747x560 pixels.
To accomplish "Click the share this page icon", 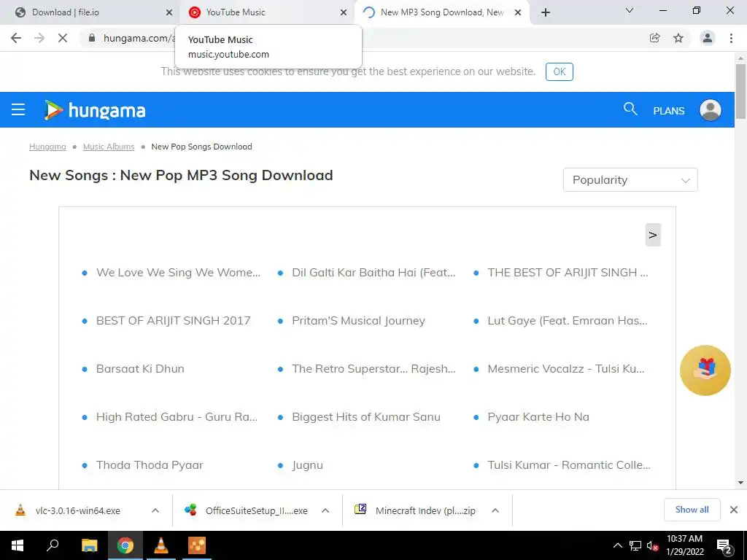I will tap(654, 38).
